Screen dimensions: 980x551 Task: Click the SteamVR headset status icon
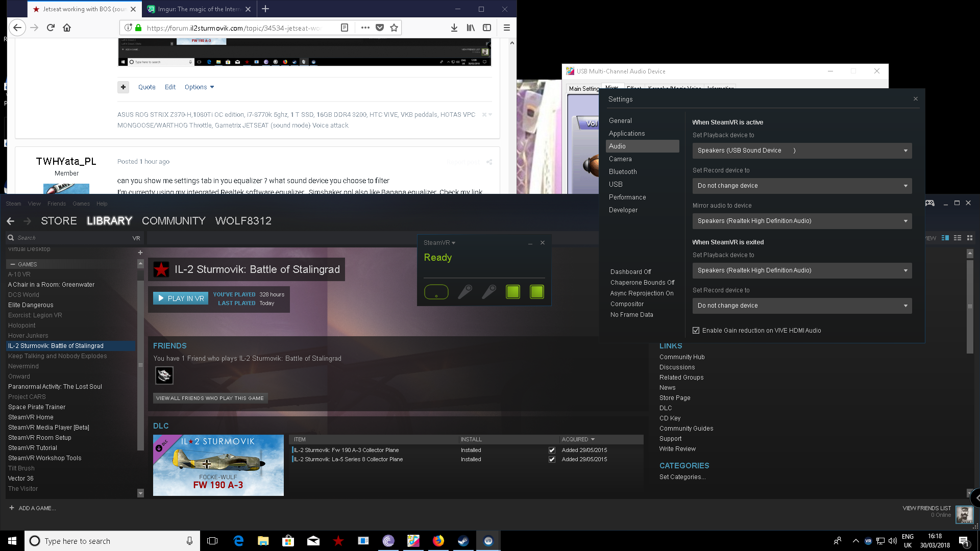coord(436,292)
